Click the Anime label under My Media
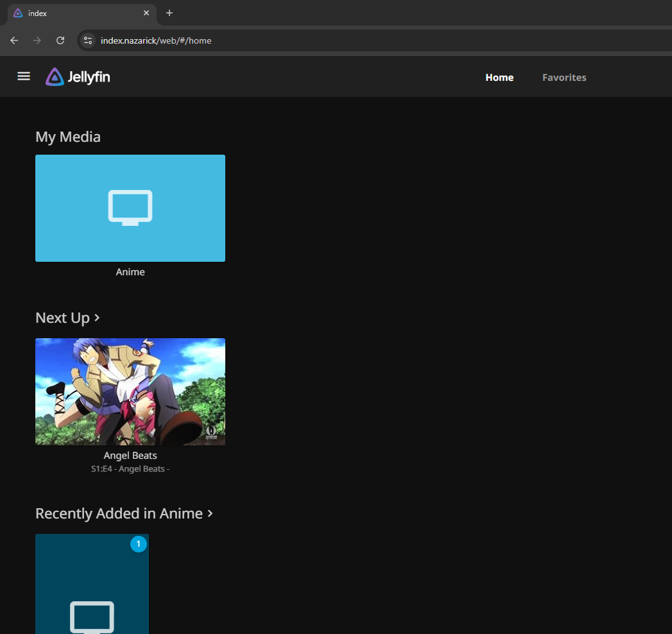 tap(130, 272)
